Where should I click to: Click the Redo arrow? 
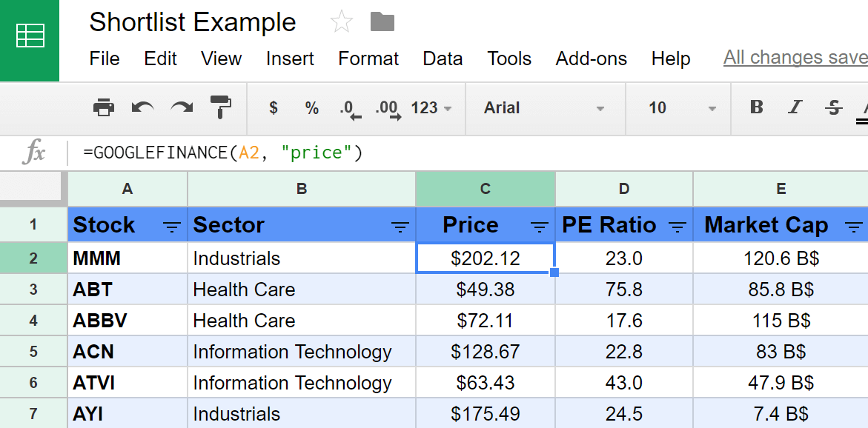tap(182, 107)
